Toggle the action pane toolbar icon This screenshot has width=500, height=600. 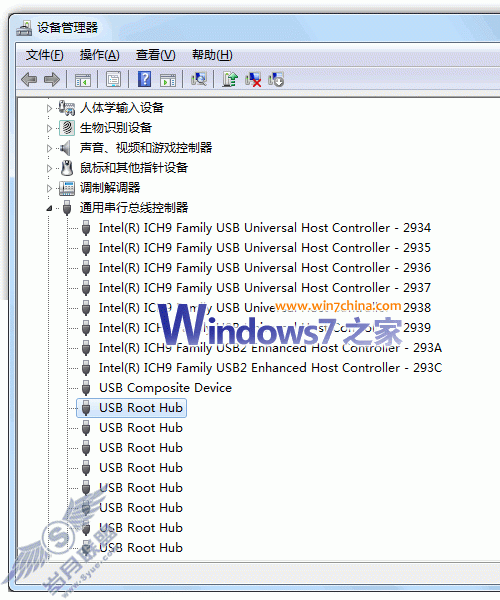coord(168,80)
